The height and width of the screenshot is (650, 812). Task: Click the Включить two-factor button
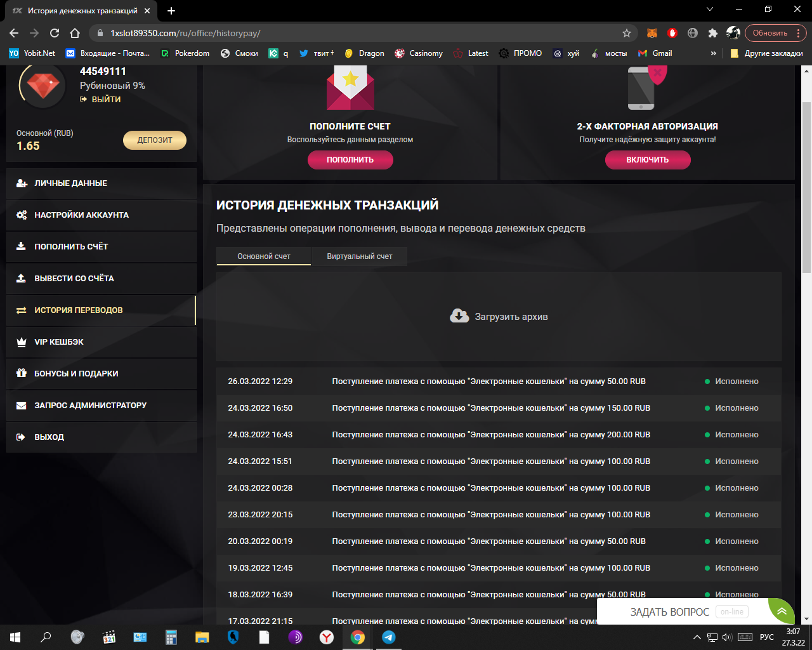pos(648,160)
